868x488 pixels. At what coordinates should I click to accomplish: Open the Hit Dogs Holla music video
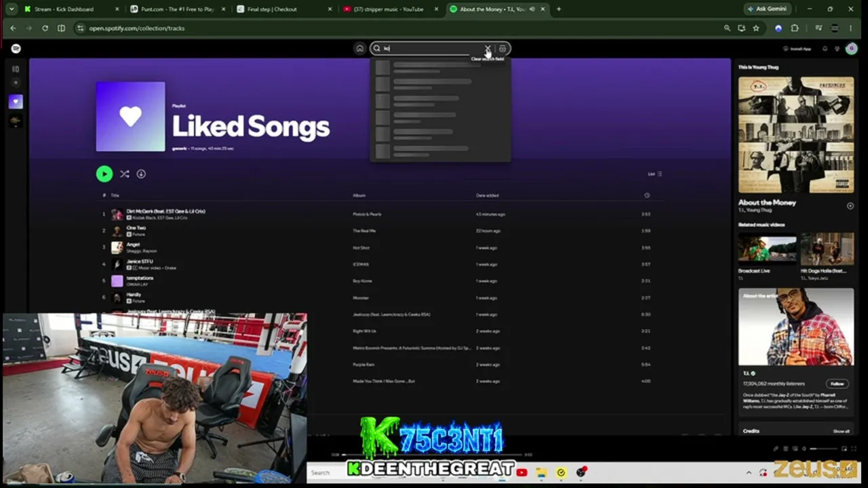click(827, 249)
